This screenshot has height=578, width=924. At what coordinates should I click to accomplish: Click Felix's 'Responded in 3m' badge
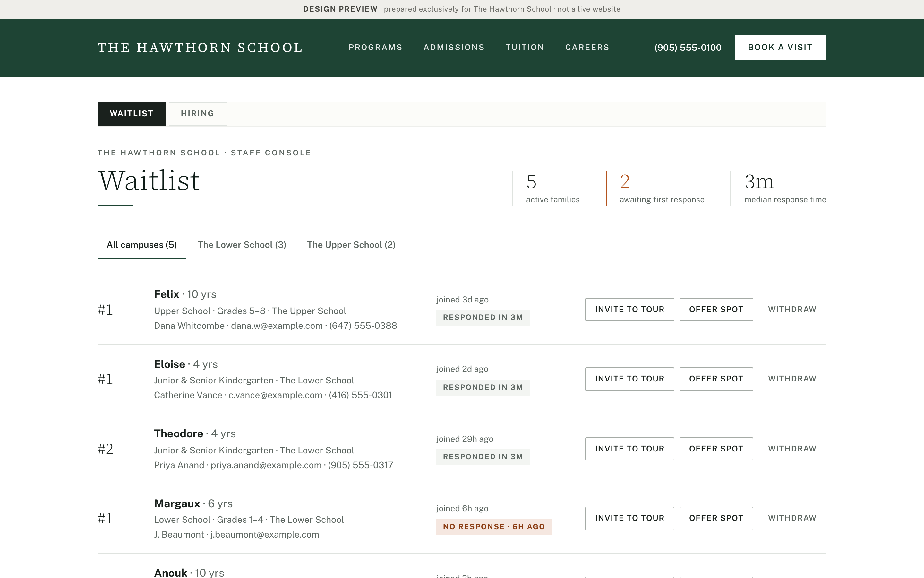pos(483,317)
